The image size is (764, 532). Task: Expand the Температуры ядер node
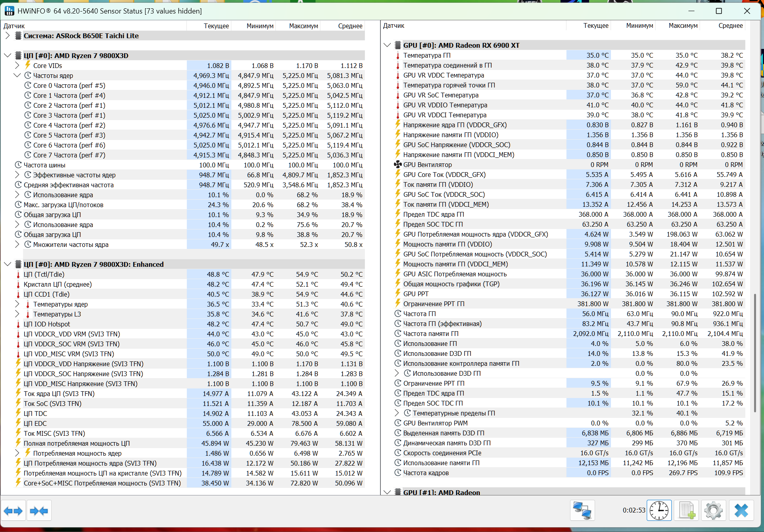point(17,304)
